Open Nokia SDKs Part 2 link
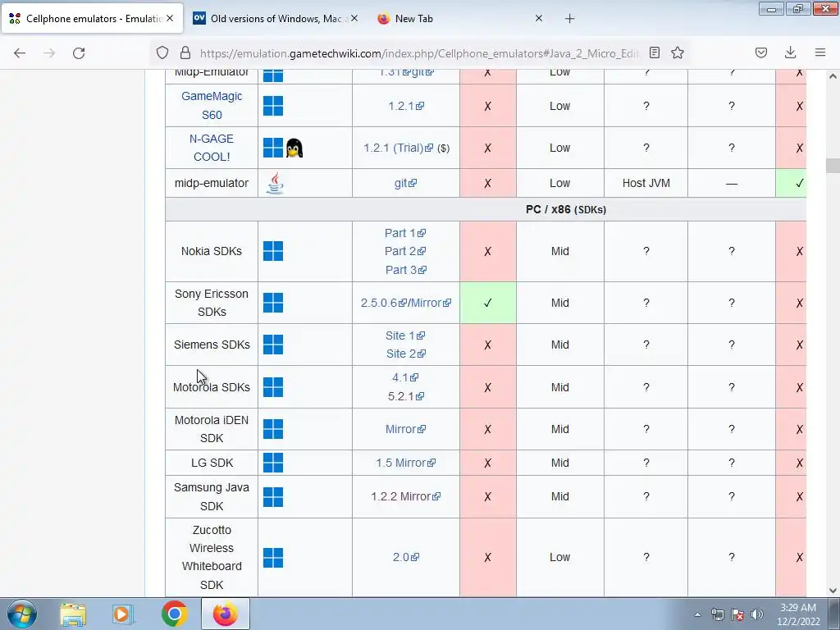Image resolution: width=840 pixels, height=630 pixels. click(405, 251)
